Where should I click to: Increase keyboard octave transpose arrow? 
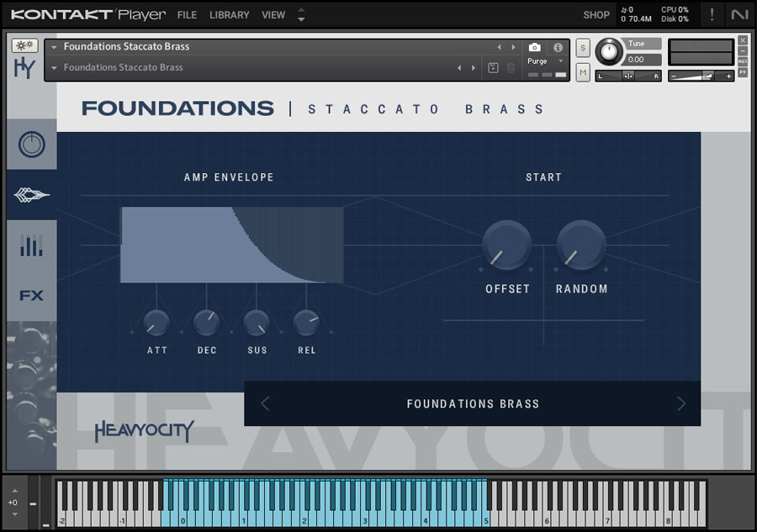click(x=14, y=491)
